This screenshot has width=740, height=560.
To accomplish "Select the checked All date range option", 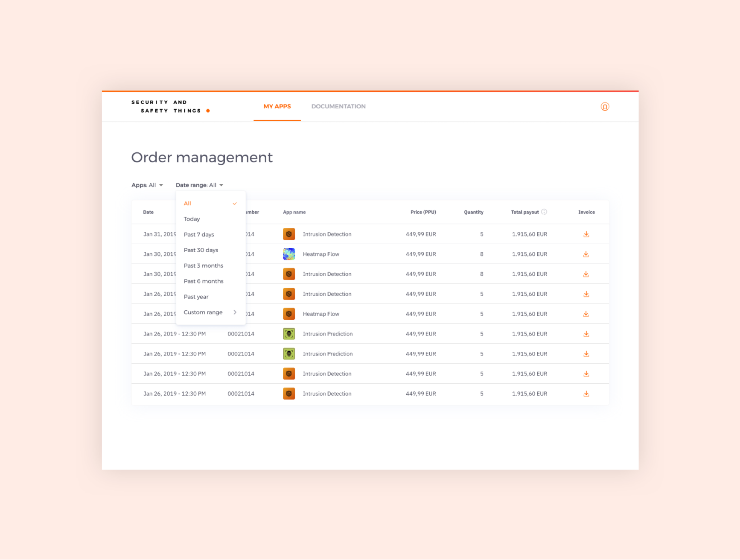I will tap(210, 204).
